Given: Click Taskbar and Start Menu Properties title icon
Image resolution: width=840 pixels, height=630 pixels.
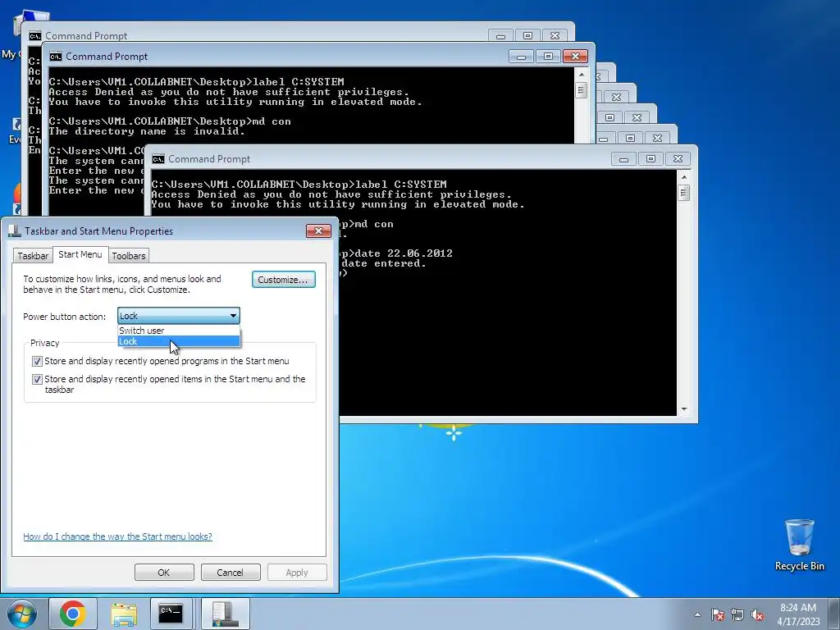Looking at the screenshot, I should (15, 231).
